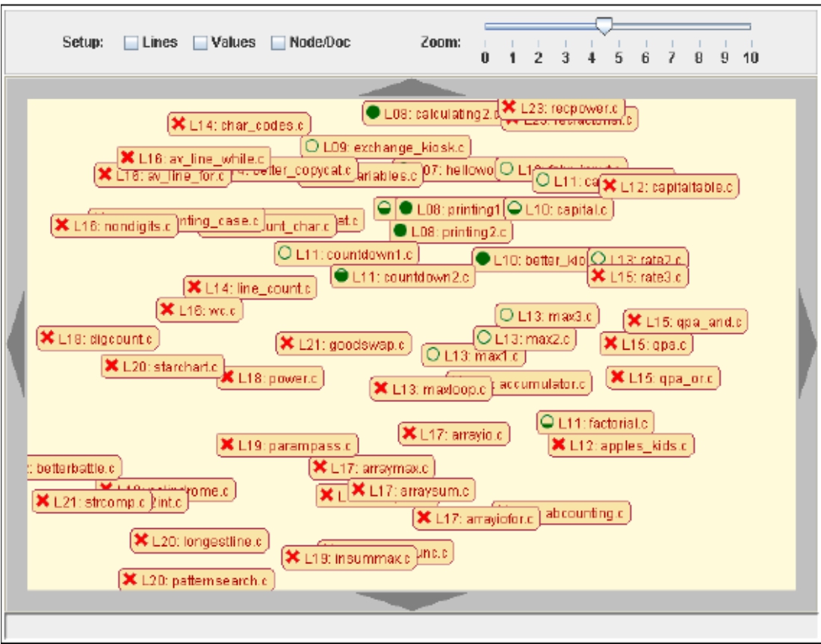Select the L20: starchart.c node
This screenshot has width=821, height=644.
tap(163, 366)
